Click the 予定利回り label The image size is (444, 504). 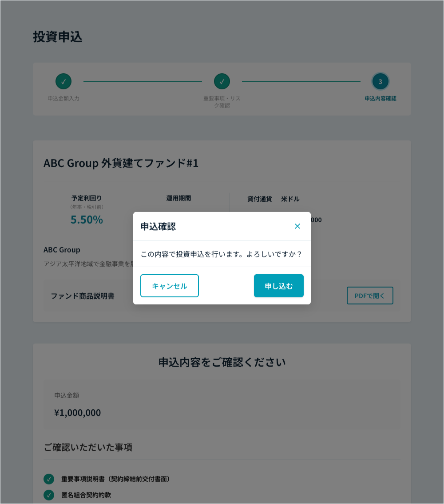(x=87, y=198)
